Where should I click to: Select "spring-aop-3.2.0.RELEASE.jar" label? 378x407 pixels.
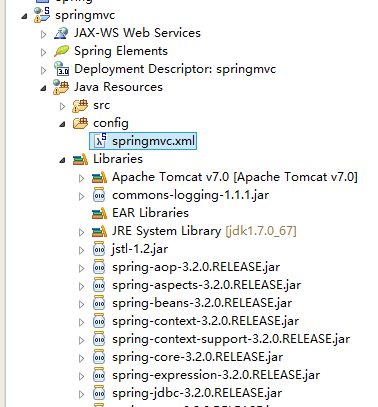pos(196,267)
